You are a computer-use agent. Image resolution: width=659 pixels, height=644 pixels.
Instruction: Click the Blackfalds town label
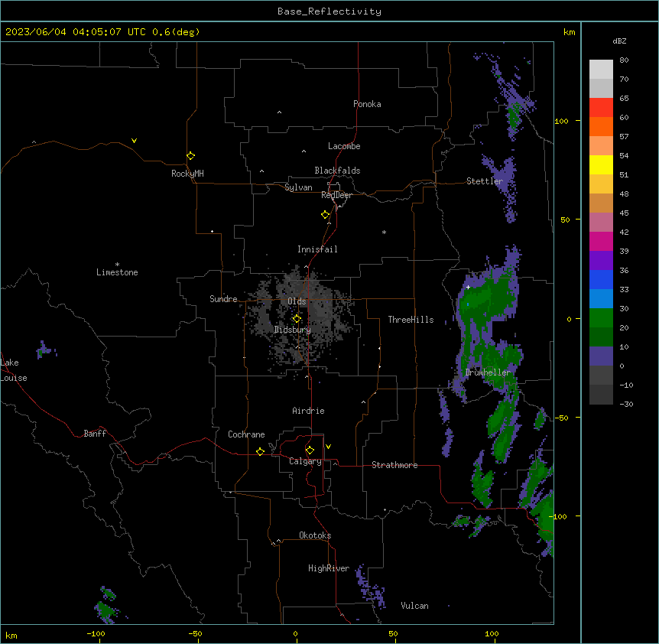click(x=337, y=171)
